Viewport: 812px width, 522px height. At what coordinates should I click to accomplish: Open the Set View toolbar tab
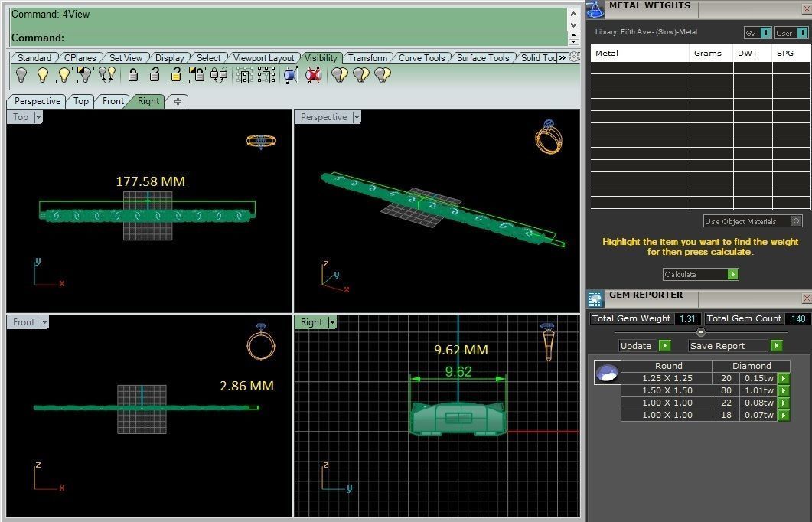[126, 58]
